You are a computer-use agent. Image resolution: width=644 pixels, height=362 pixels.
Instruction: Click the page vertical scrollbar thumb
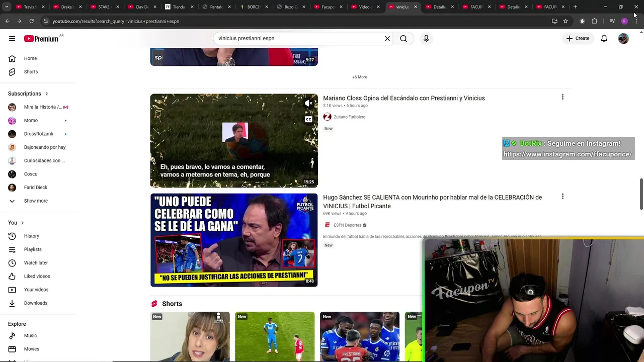(x=641, y=194)
